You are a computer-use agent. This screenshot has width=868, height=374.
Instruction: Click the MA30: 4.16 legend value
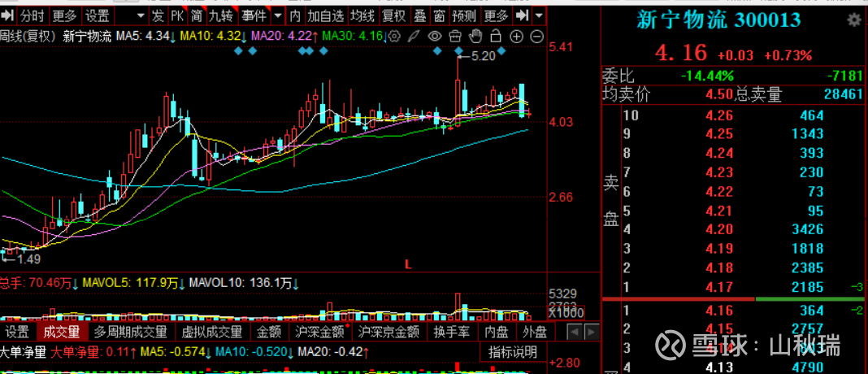[x=354, y=37]
